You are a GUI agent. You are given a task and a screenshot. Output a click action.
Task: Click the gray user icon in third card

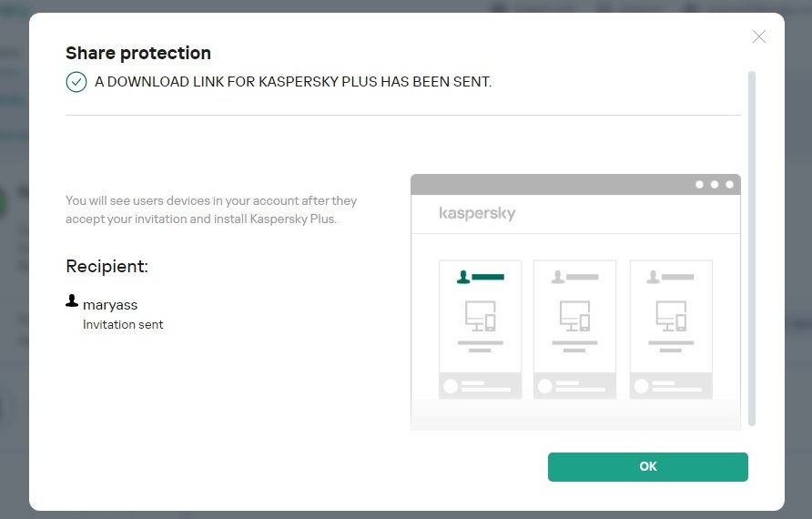point(654,276)
